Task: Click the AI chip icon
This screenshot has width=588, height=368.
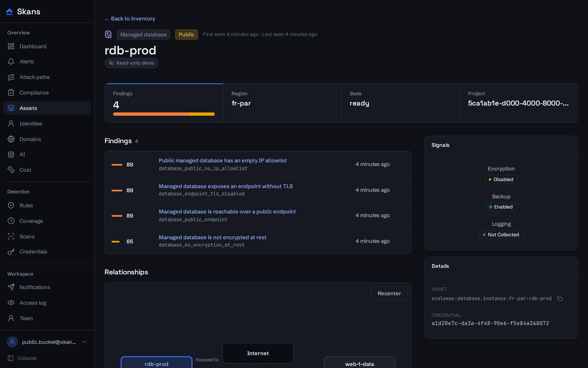Action: tap(11, 154)
